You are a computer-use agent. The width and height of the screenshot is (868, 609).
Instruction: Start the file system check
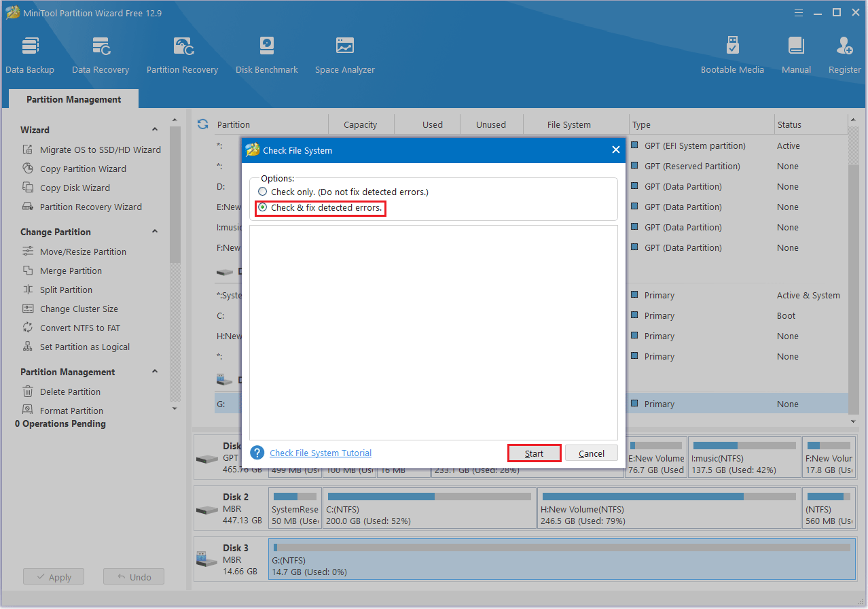pyautogui.click(x=535, y=453)
